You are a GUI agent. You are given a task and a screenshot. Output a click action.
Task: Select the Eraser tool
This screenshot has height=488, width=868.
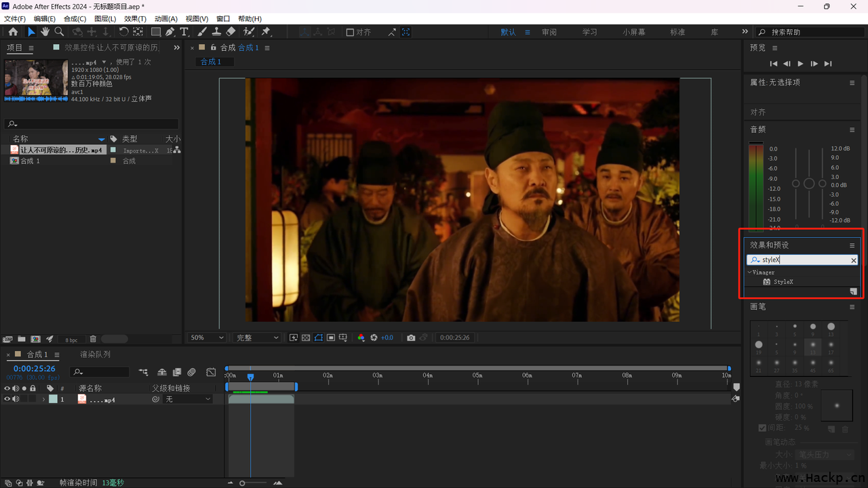click(231, 32)
